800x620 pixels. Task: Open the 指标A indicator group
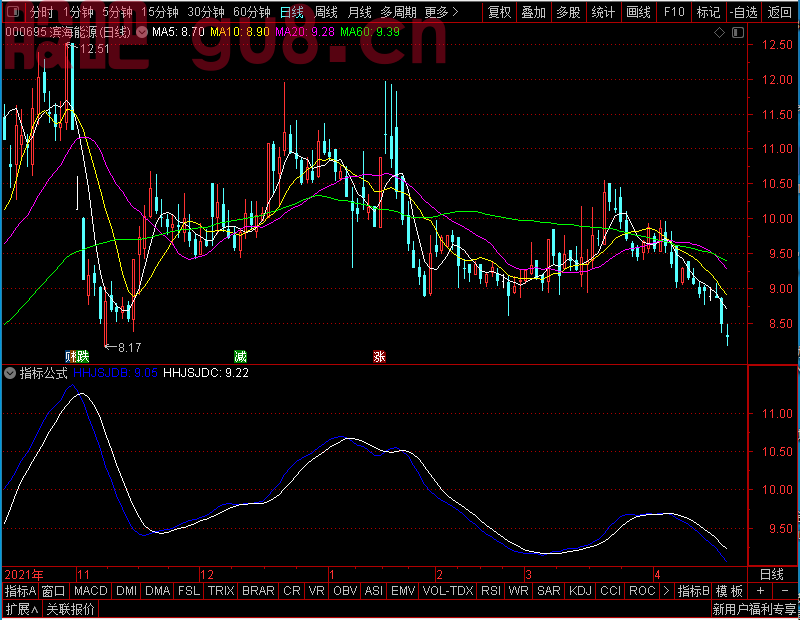click(x=20, y=591)
